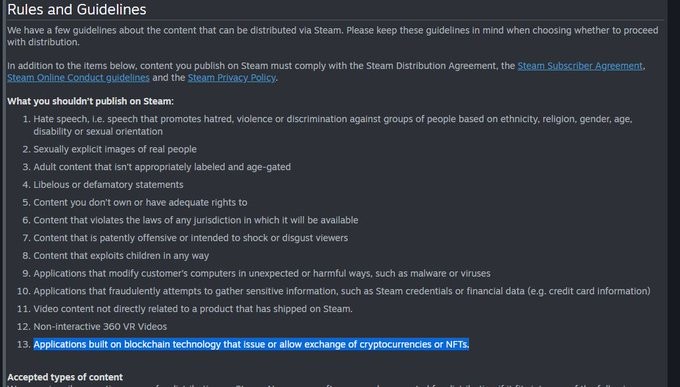
Task: Open the Steam Privacy Policy link
Action: click(232, 78)
